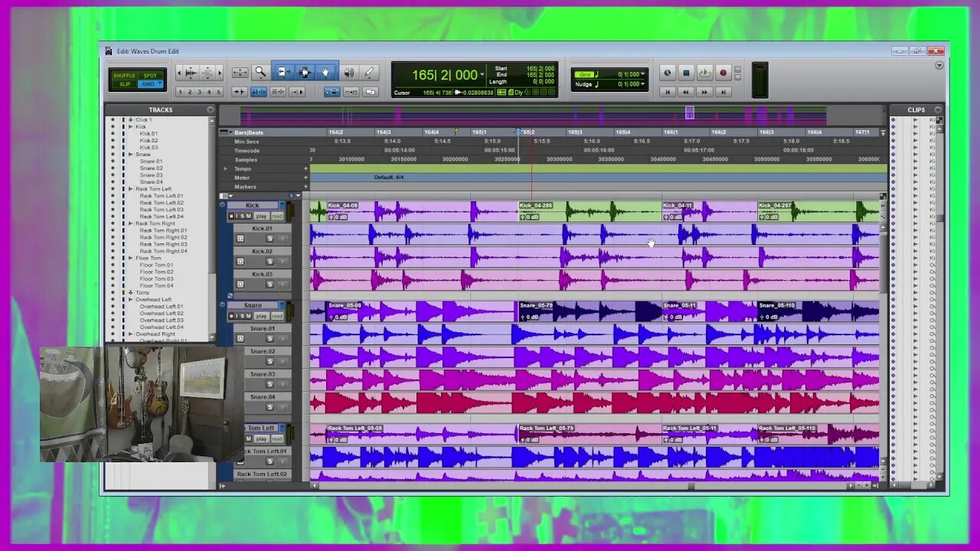Click the red Record transport button
The image size is (980, 551).
[x=723, y=73]
